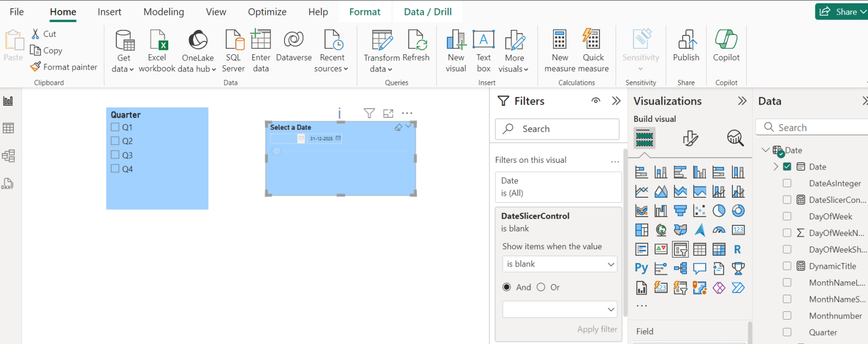The width and height of the screenshot is (868, 344).
Task: Check the Q1 quarter checkbox
Action: pos(115,127)
